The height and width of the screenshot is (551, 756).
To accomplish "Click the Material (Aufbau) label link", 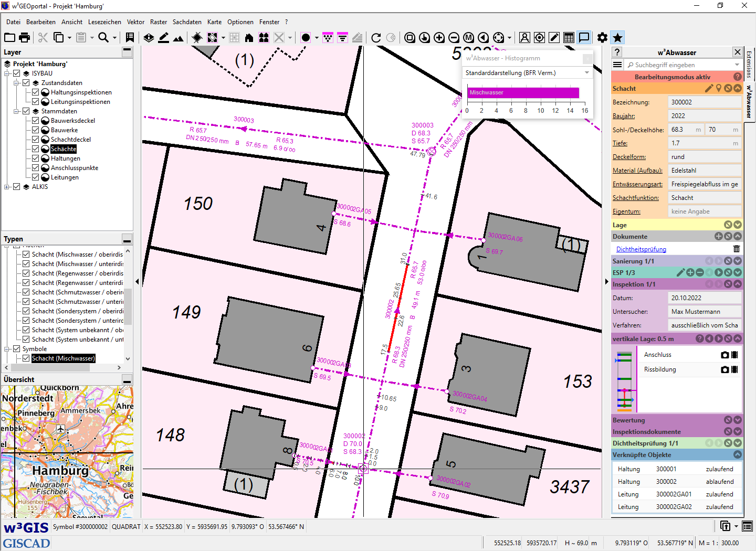I will (637, 171).
